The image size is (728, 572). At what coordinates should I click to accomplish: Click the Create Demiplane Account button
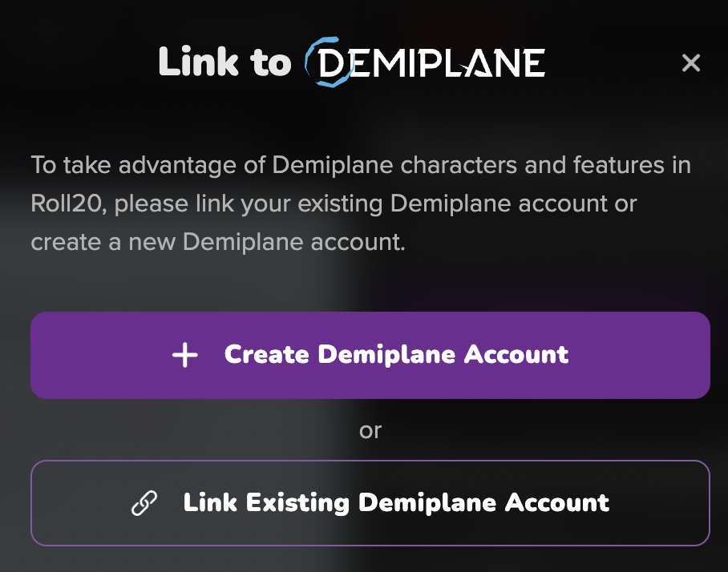coord(370,355)
